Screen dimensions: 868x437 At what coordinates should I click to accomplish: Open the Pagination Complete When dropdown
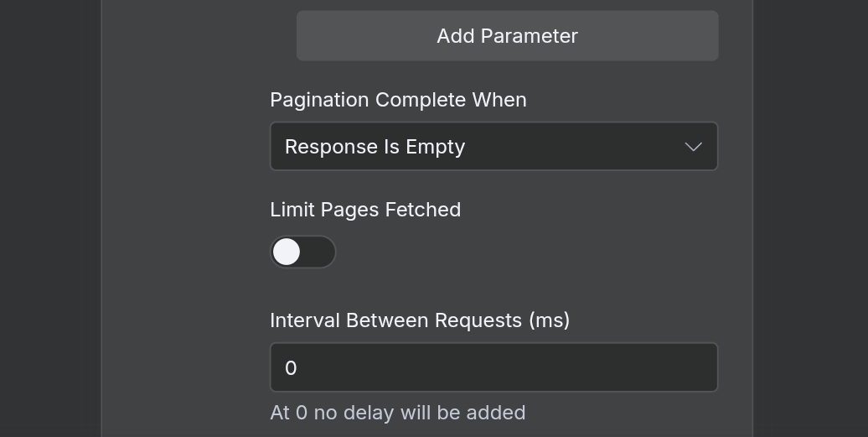[493, 147]
